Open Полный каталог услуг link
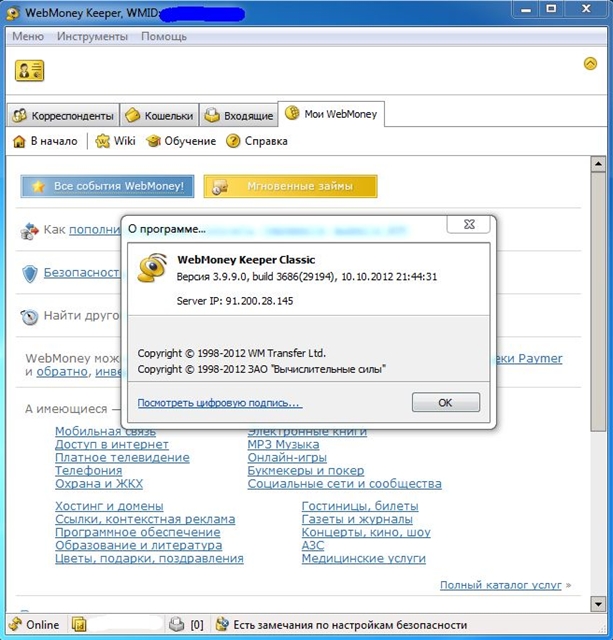 (500, 585)
